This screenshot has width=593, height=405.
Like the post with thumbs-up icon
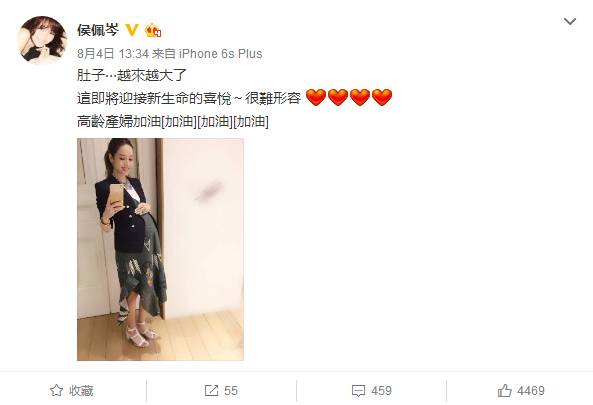point(505,390)
